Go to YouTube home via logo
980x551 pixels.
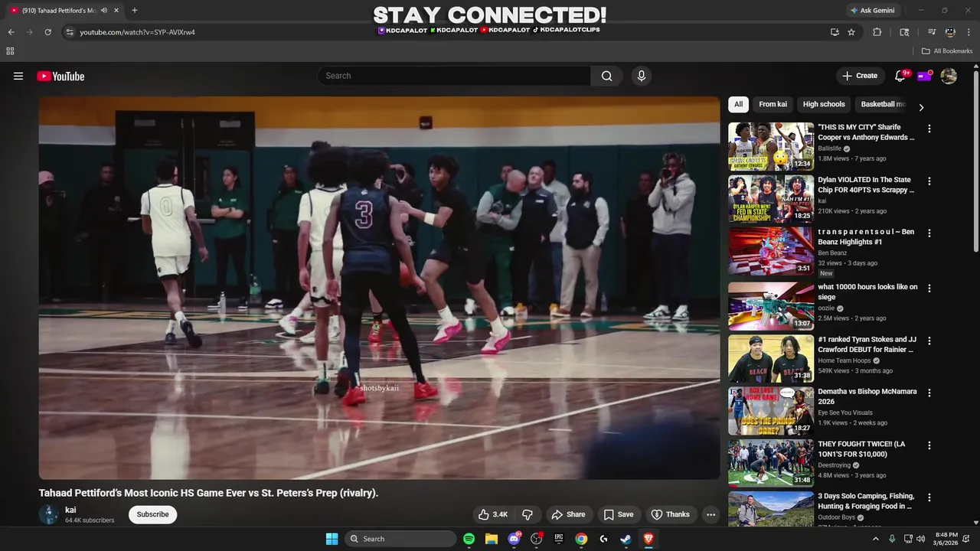[60, 76]
